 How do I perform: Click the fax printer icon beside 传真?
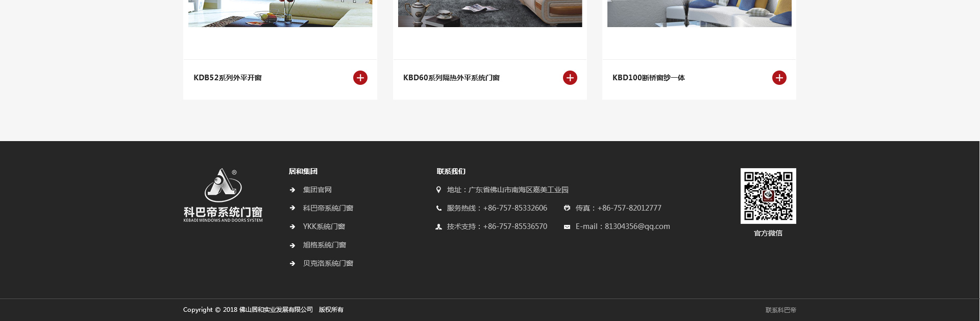[567, 208]
